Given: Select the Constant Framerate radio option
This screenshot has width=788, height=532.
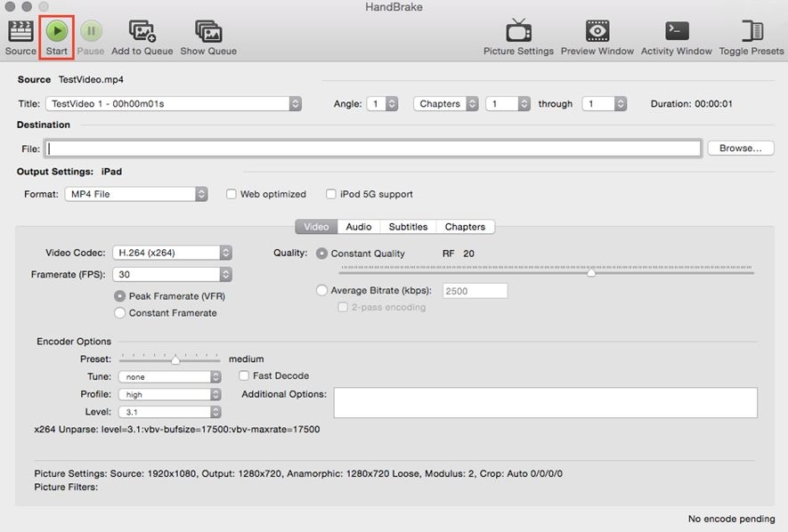Looking at the screenshot, I should point(119,312).
